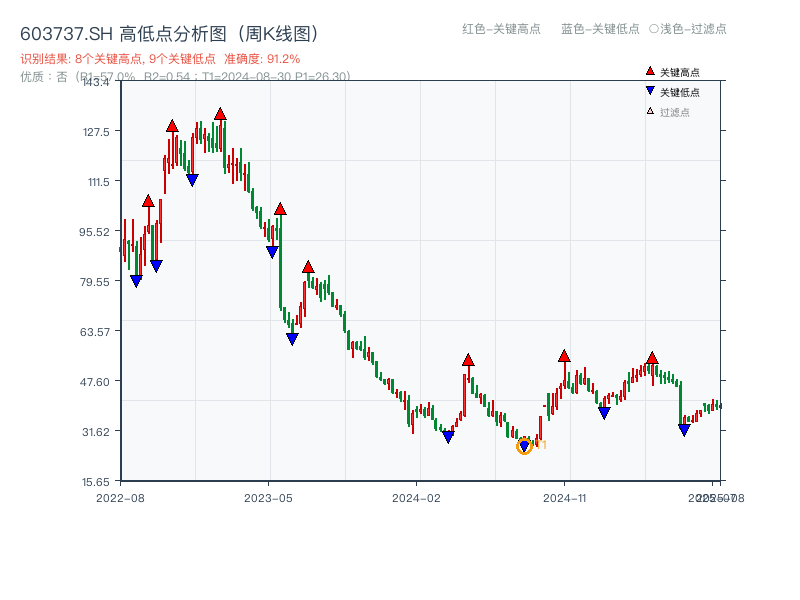Click the hollow 过滤点 legend triangle icon
The height and width of the screenshot is (600, 800).
click(x=650, y=111)
